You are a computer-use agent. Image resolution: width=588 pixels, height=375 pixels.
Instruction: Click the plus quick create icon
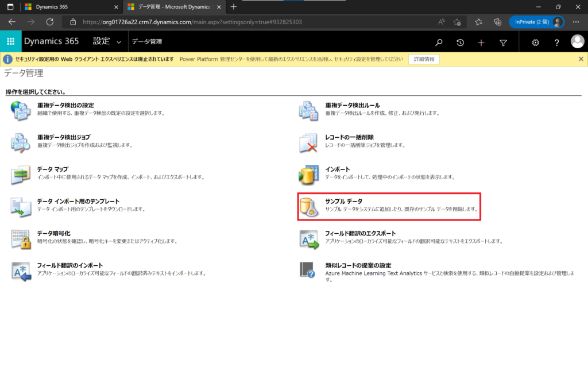(x=481, y=42)
